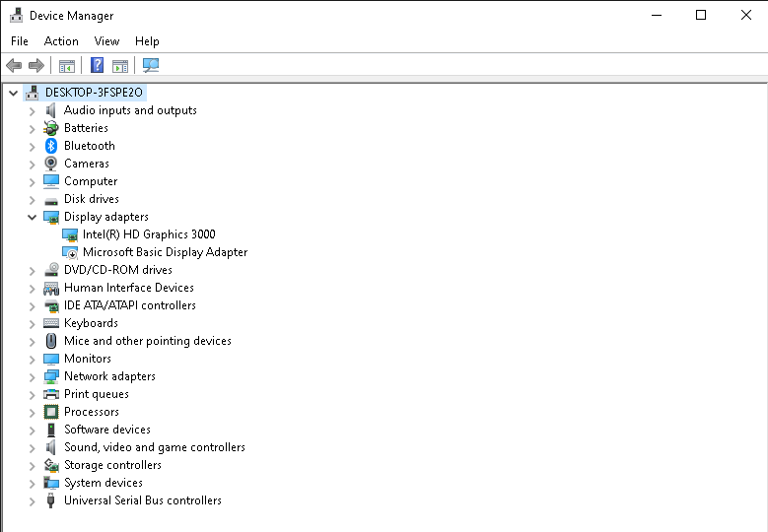This screenshot has width=768, height=532.
Task: Click the Batteries icon
Action: (x=51, y=128)
